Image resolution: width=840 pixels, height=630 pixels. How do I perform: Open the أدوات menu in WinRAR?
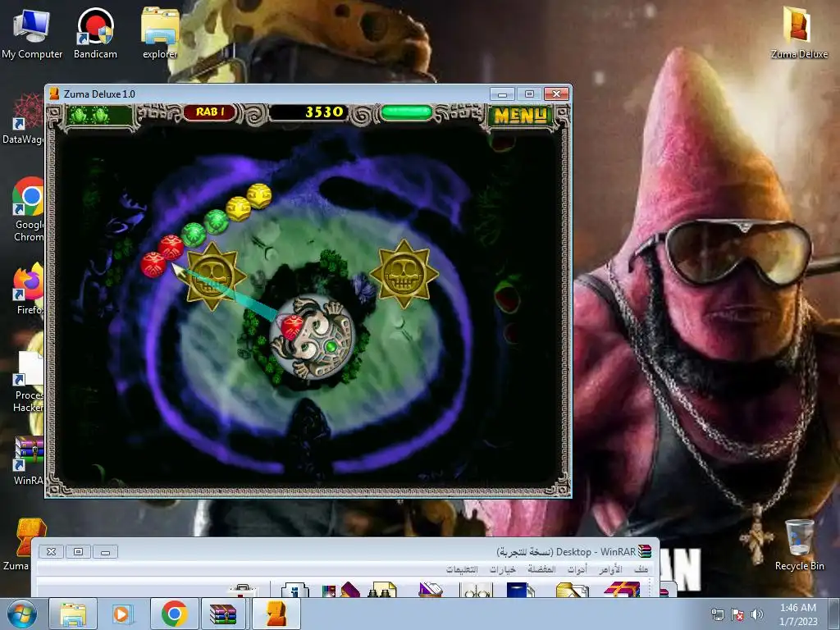pos(577,569)
